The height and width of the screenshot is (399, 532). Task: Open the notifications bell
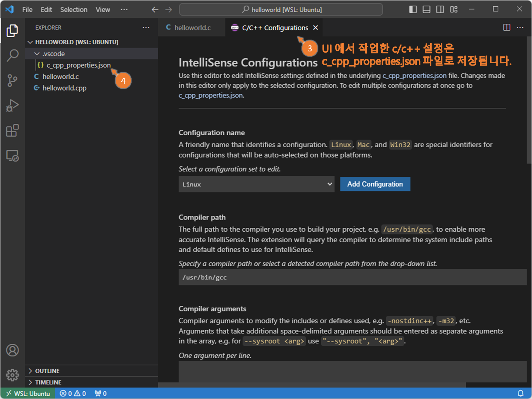[520, 393]
